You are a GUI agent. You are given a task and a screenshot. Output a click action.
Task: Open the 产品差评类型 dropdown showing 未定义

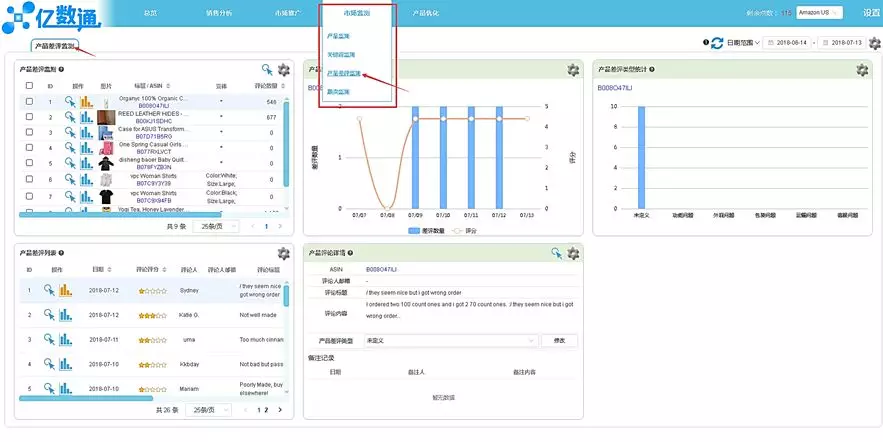(451, 341)
